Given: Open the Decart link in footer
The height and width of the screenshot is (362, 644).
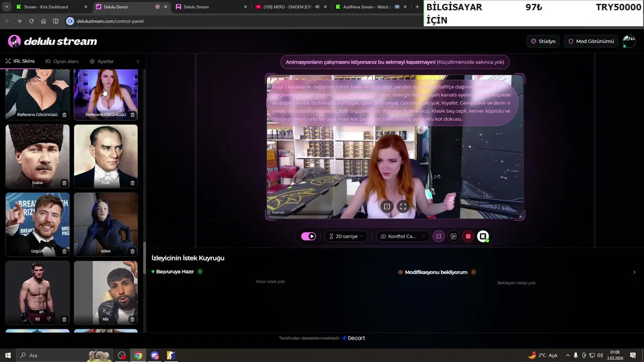Looking at the screenshot, I should point(353,338).
